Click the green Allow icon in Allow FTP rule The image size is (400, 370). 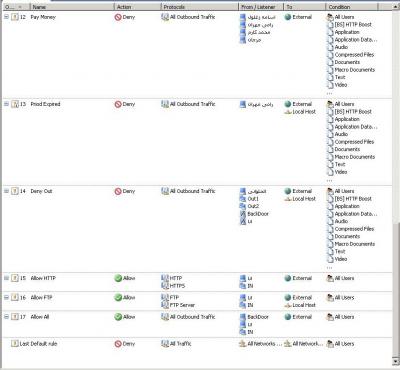point(118,298)
